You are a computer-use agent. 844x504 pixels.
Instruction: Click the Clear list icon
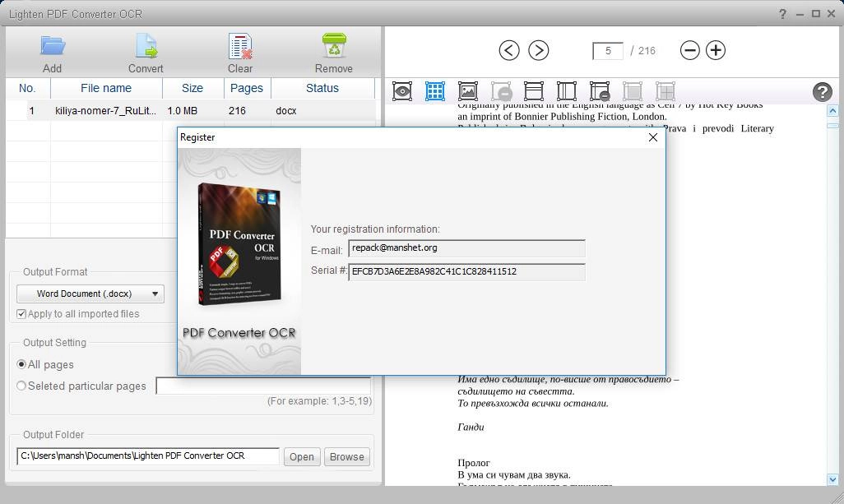click(x=240, y=46)
